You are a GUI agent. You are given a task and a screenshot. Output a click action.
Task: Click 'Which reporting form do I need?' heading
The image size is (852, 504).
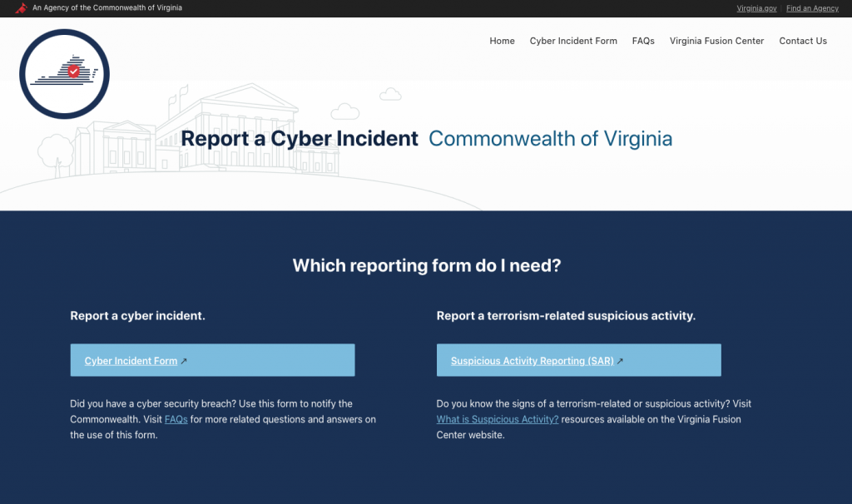(x=427, y=265)
